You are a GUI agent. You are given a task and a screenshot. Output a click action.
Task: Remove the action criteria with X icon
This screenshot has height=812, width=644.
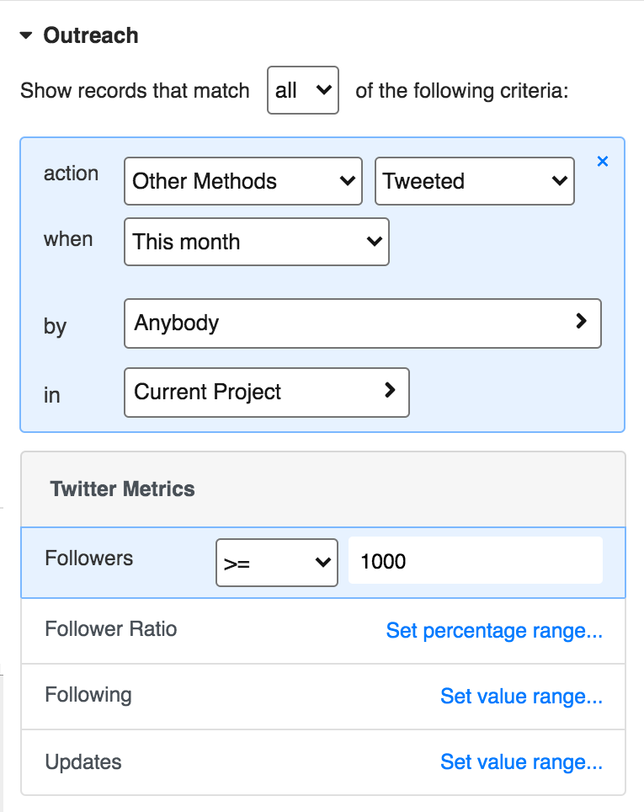pyautogui.click(x=602, y=161)
